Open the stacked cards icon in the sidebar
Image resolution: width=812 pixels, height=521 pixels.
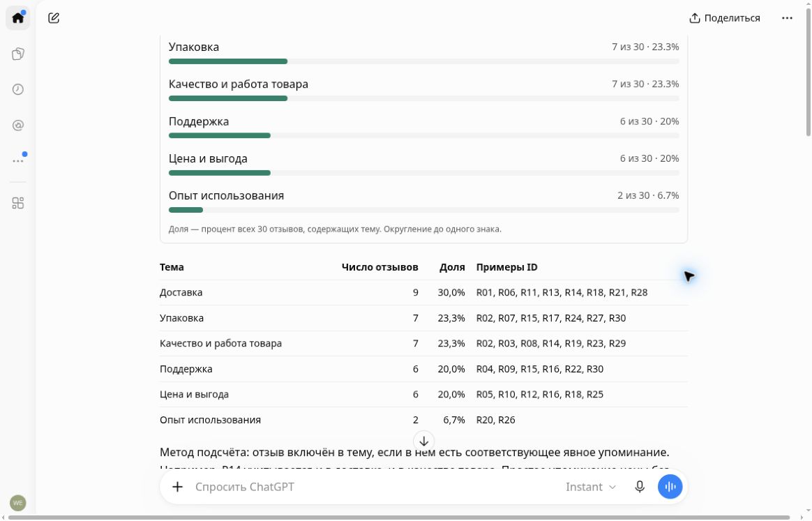tap(17, 54)
